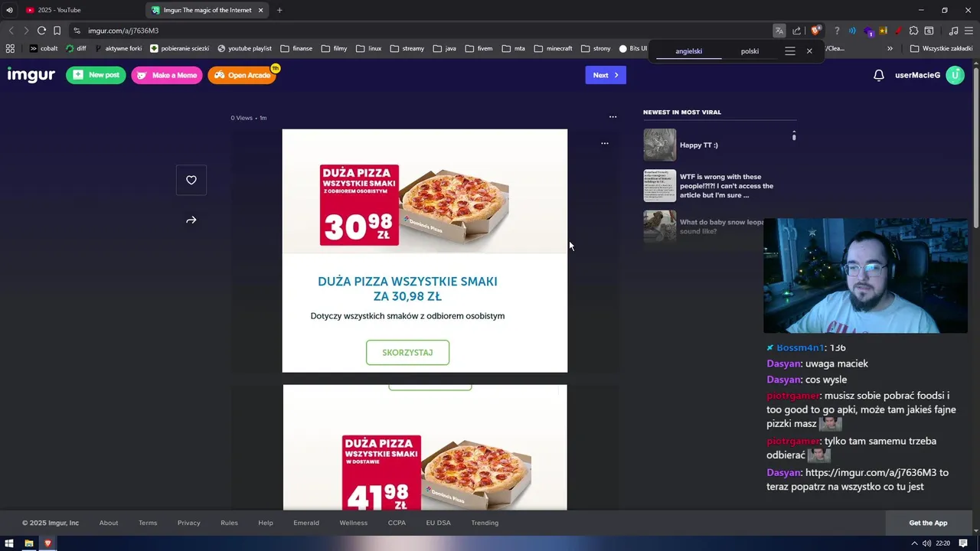Expand the Wszystkie zakładki folder

click(941, 48)
